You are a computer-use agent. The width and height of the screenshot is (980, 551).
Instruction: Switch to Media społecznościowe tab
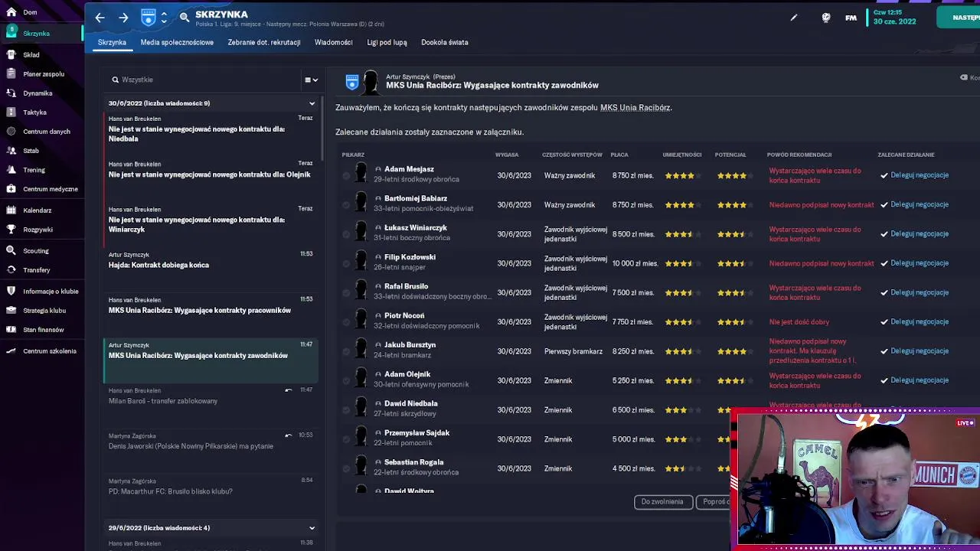(177, 43)
